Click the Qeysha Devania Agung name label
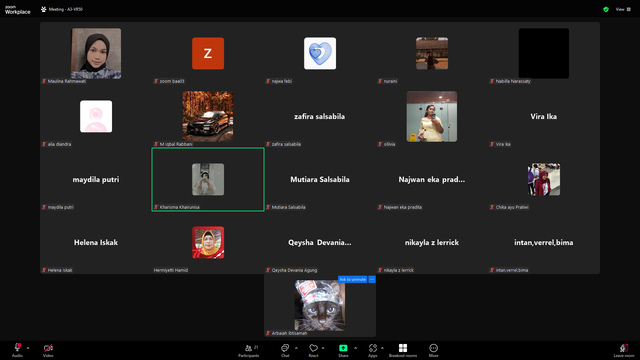 coord(294,270)
